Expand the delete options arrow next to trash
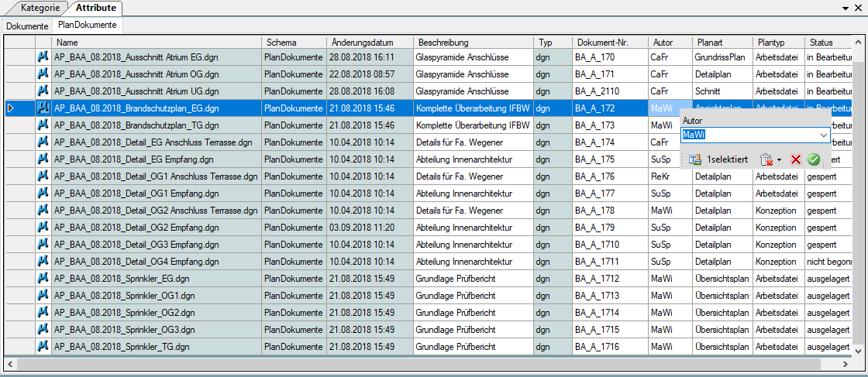 (x=779, y=160)
